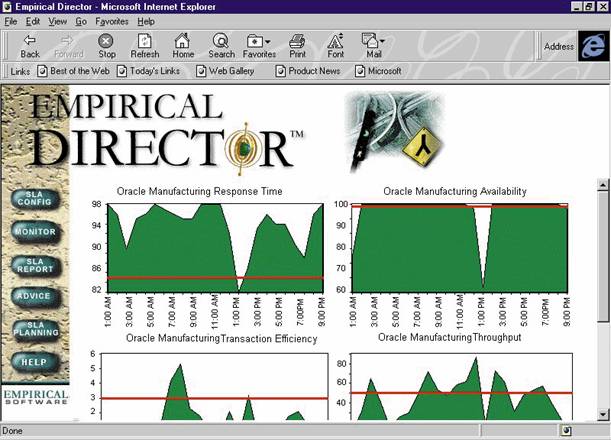Screen dimensions: 611x440
Task: Click the Empirical Software logo
Action: coord(36,397)
